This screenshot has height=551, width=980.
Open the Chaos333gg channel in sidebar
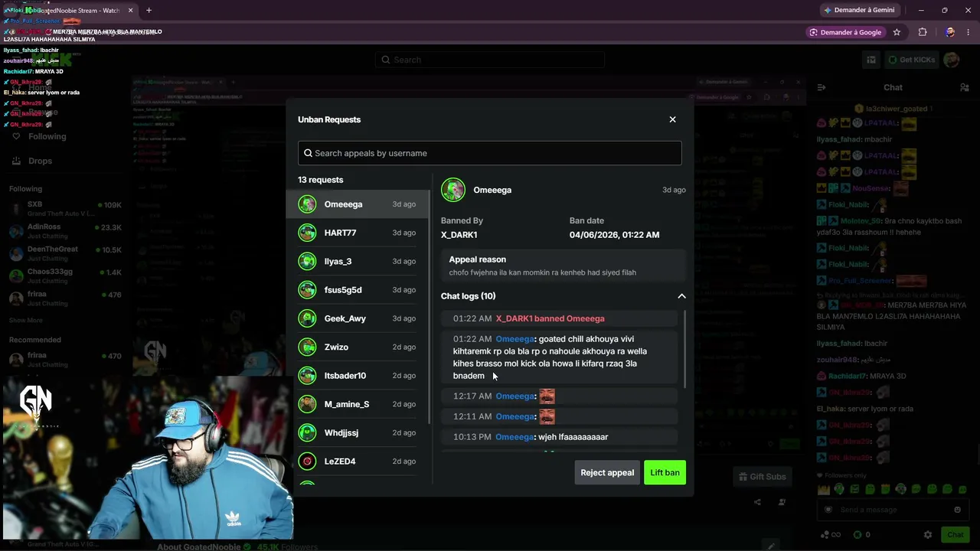click(x=65, y=275)
